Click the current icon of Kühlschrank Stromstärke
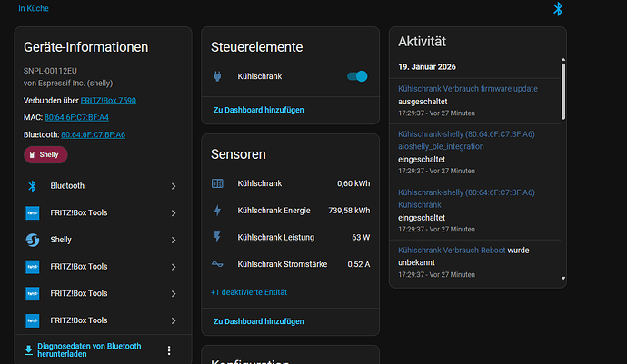This screenshot has width=627, height=364. (217, 264)
